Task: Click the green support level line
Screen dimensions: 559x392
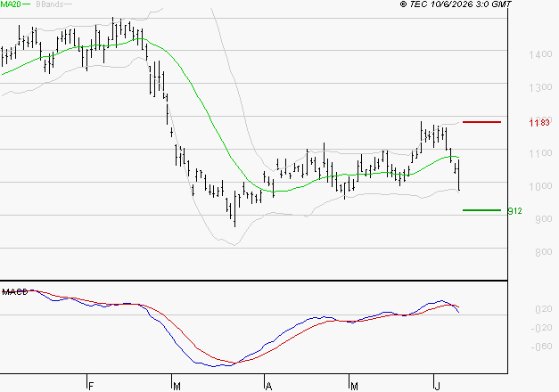Action: tap(481, 210)
